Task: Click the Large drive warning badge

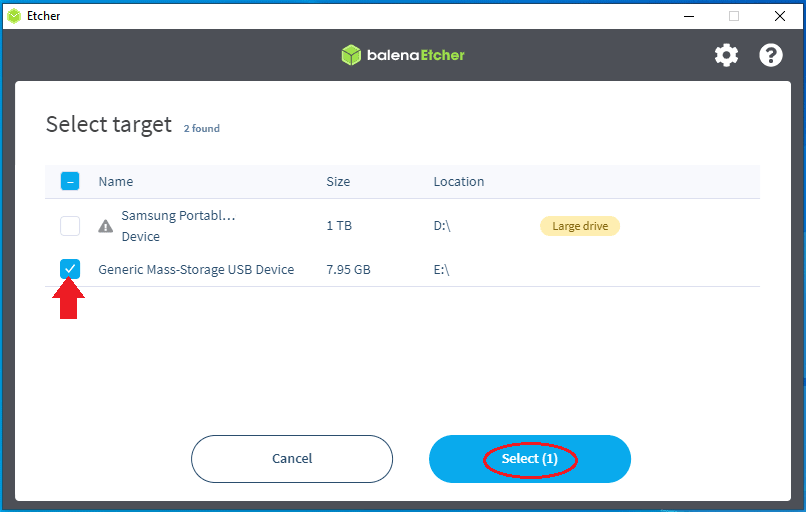Action: [580, 226]
